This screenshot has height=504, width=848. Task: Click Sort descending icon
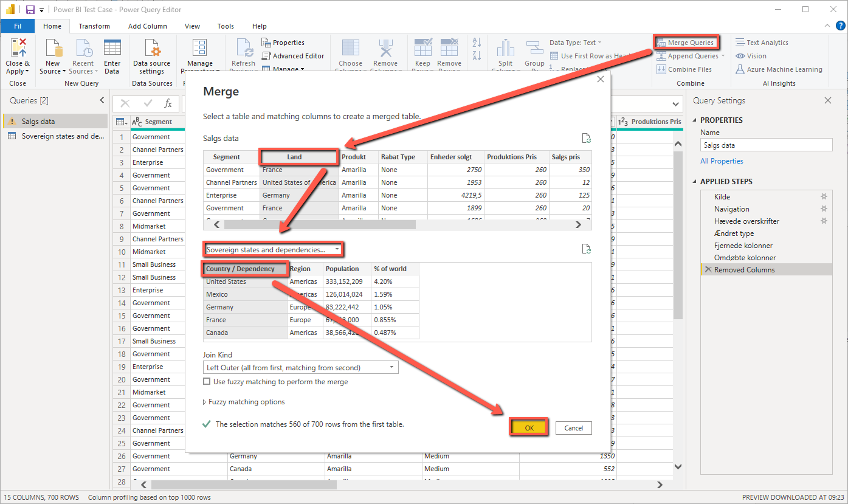pos(477,56)
